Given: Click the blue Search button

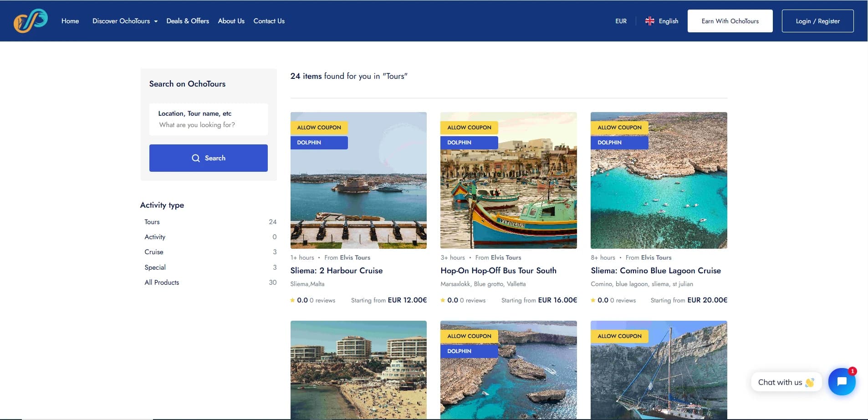Looking at the screenshot, I should click(209, 158).
